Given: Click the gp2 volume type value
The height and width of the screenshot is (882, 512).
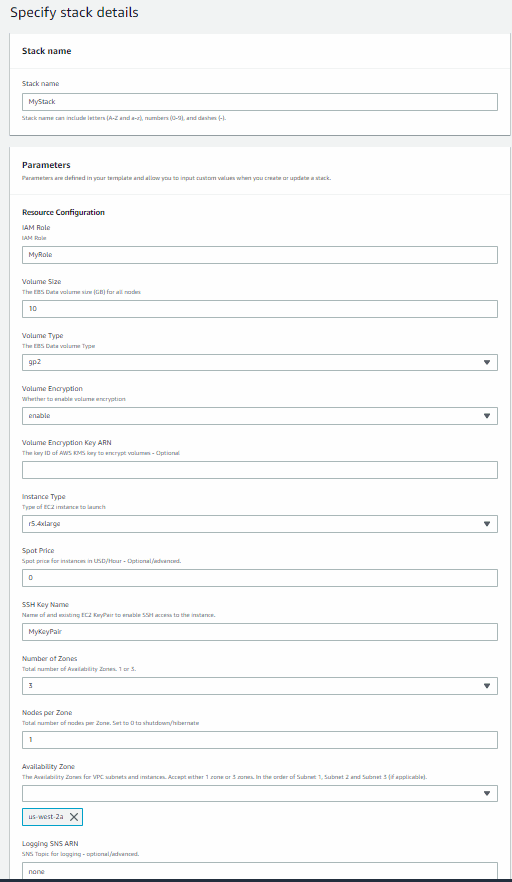Looking at the screenshot, I should tap(35, 362).
